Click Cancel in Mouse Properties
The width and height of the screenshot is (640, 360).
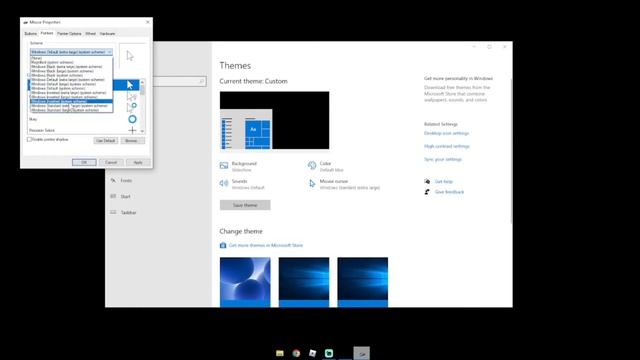coord(111,162)
